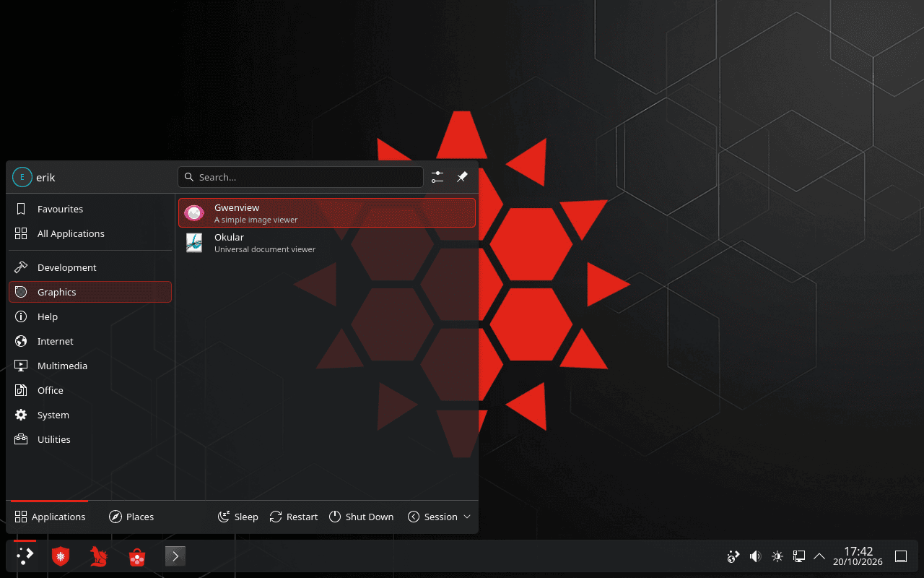Open the red shield app in taskbar

(x=61, y=556)
